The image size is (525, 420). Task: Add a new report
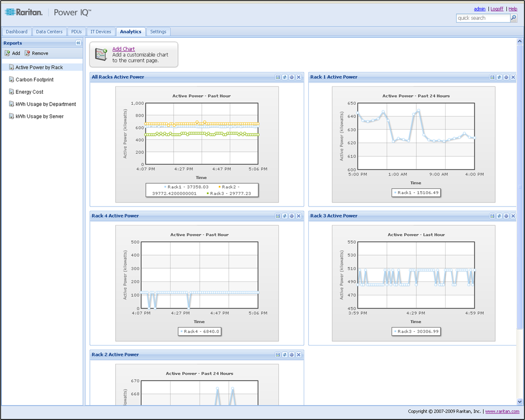coord(12,53)
